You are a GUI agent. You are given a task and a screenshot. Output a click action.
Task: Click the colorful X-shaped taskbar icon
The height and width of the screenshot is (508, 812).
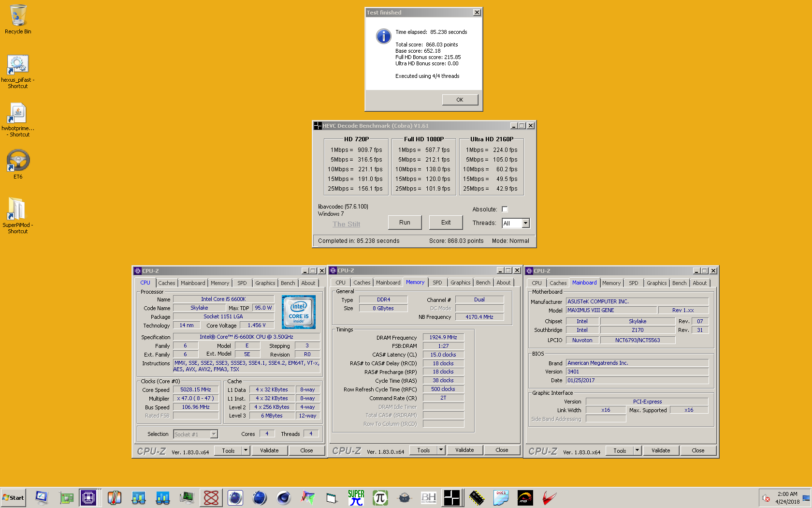click(308, 498)
